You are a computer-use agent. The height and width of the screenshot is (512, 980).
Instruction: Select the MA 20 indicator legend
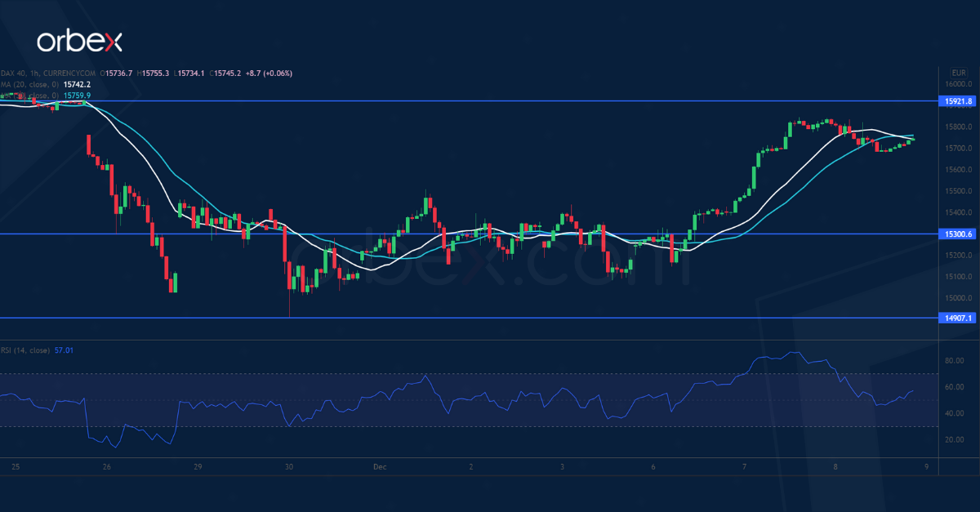click(x=29, y=84)
